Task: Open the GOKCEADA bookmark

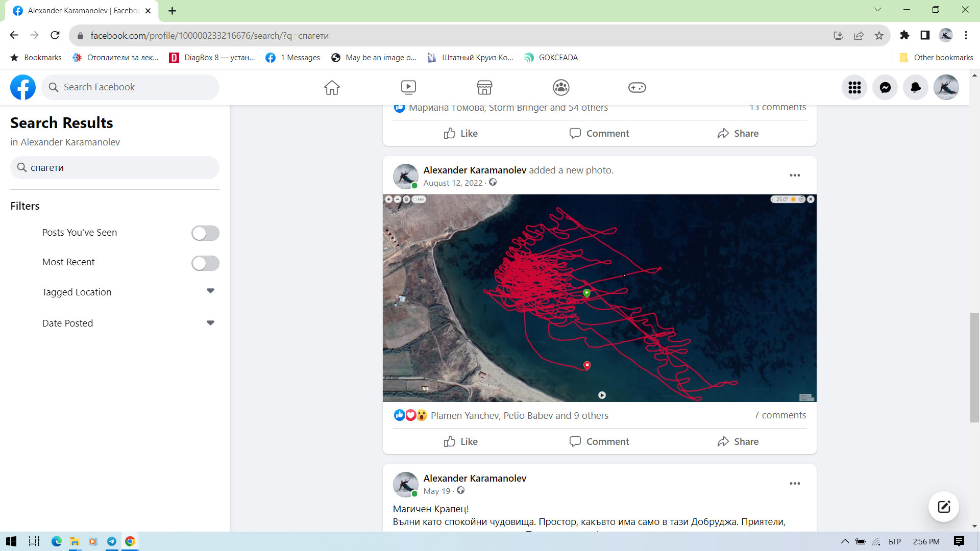Action: 551,58
